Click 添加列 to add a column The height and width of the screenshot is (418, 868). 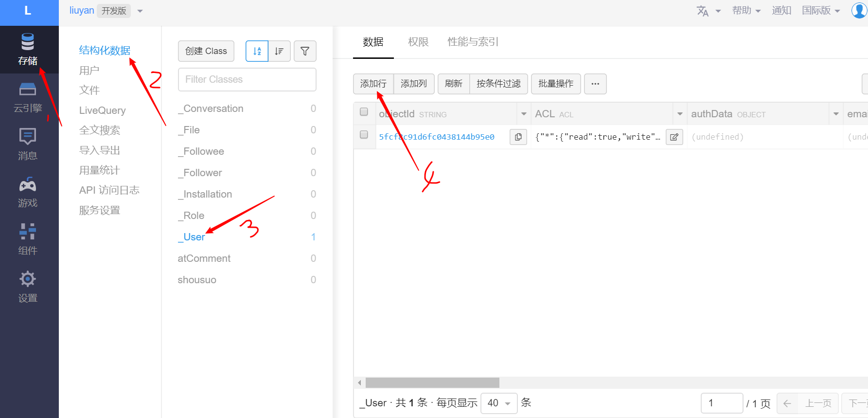click(x=414, y=84)
